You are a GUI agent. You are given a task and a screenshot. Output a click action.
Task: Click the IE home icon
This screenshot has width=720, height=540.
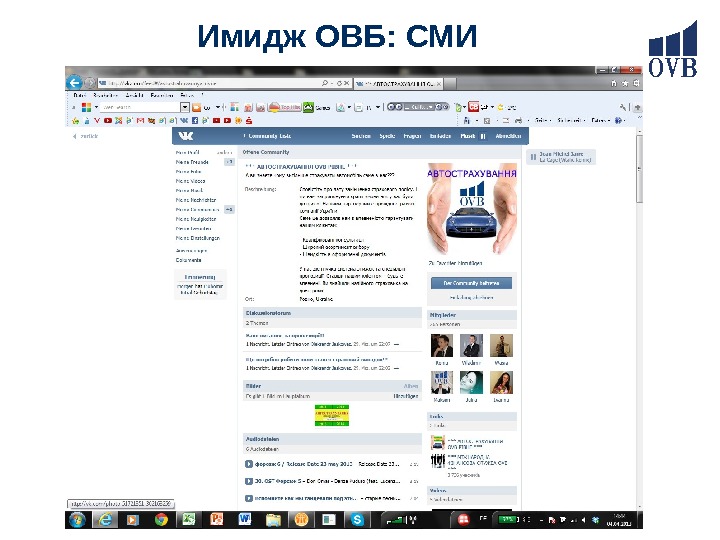(614, 83)
